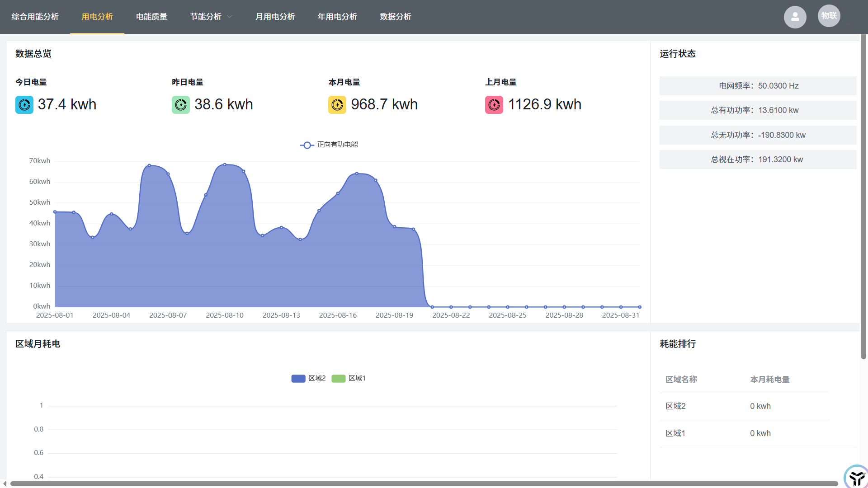Go to 综合用能分析 tab

click(x=35, y=17)
